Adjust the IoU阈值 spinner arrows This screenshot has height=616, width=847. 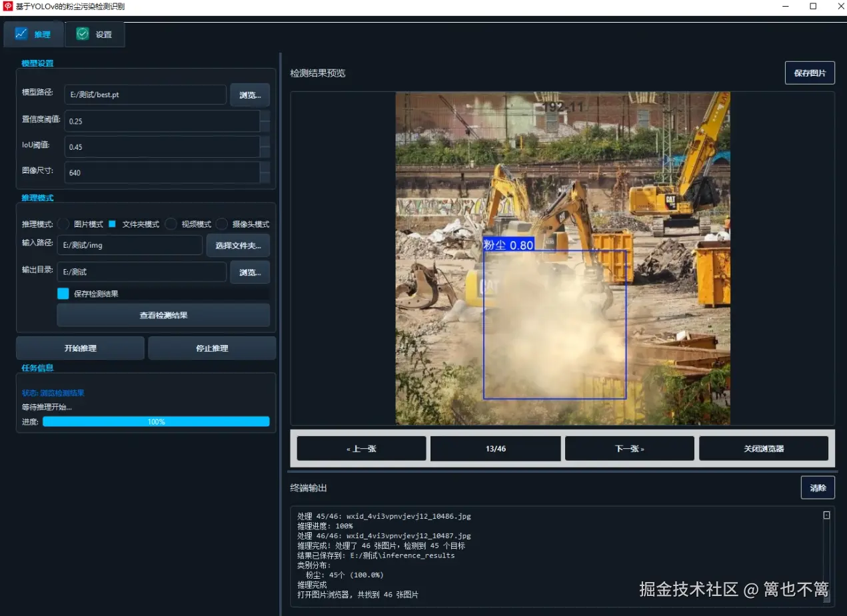coord(265,147)
